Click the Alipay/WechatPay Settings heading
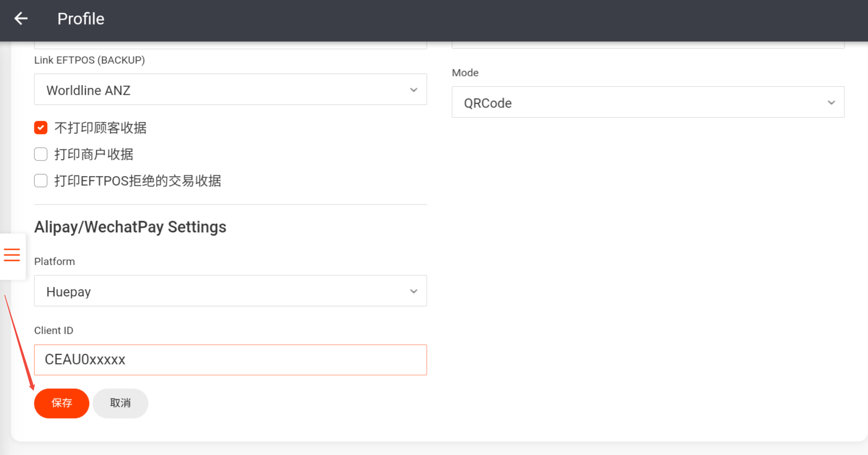Image resolution: width=868 pixels, height=455 pixels. point(130,227)
